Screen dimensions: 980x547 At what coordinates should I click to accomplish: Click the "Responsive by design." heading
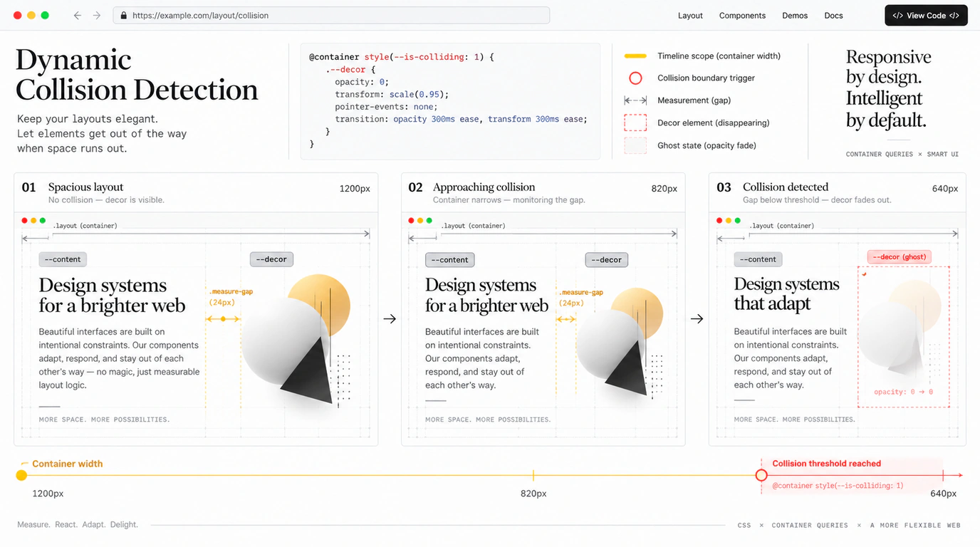[888, 67]
